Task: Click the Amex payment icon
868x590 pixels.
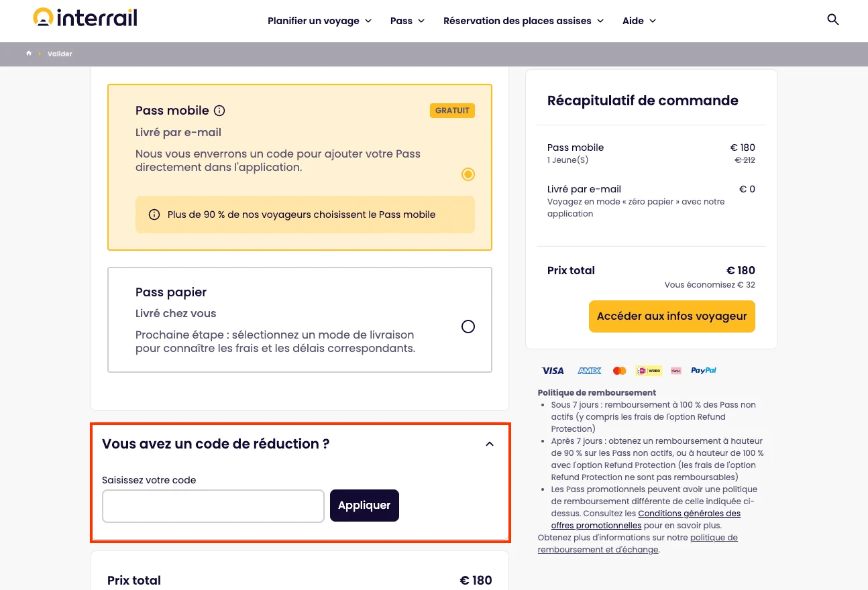Action: coord(588,370)
